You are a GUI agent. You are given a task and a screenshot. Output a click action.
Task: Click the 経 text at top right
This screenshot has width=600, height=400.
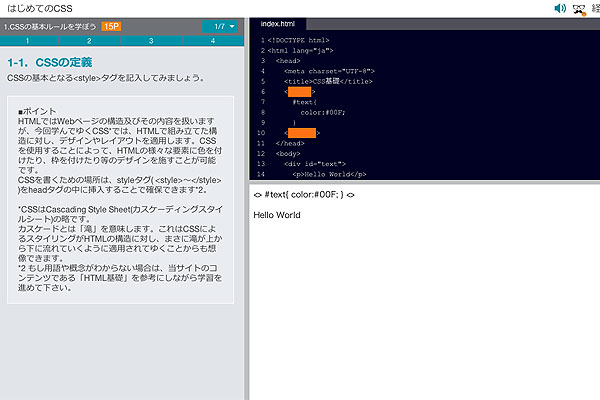point(594,9)
